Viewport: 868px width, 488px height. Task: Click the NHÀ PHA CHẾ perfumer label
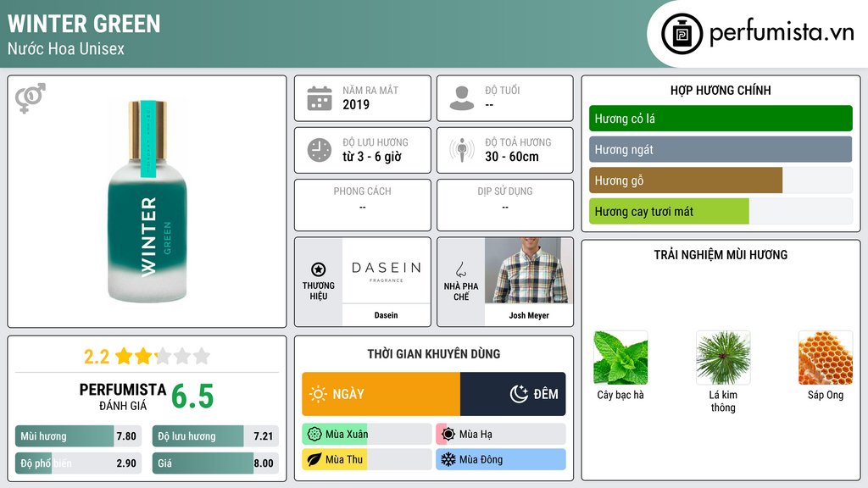point(460,291)
